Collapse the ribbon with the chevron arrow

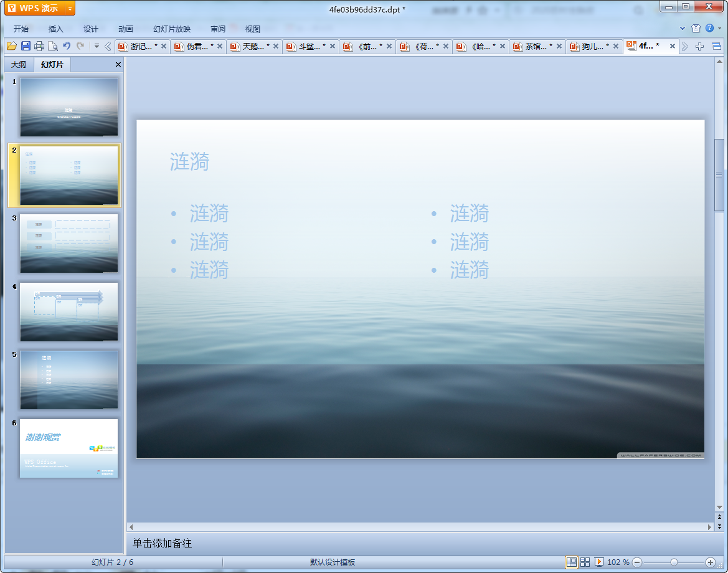(683, 28)
